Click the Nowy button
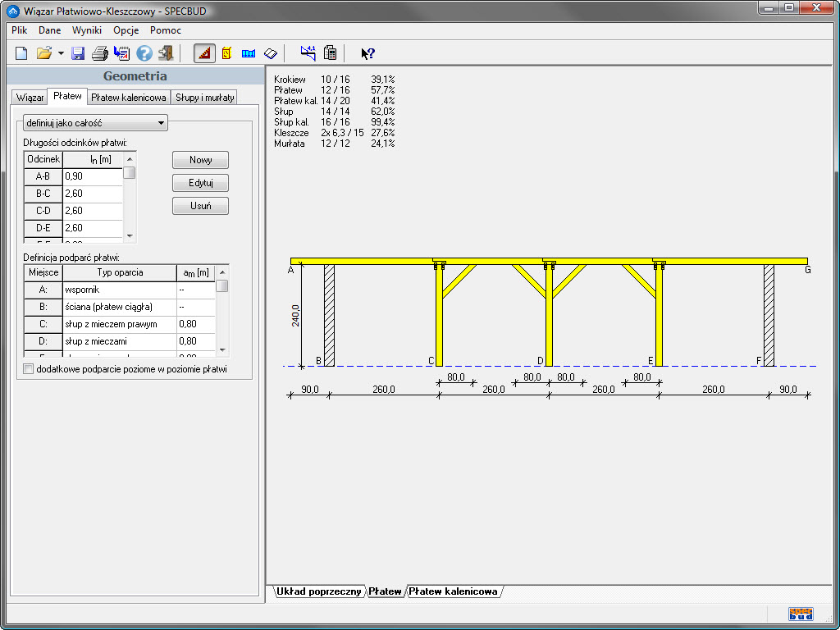 click(200, 160)
